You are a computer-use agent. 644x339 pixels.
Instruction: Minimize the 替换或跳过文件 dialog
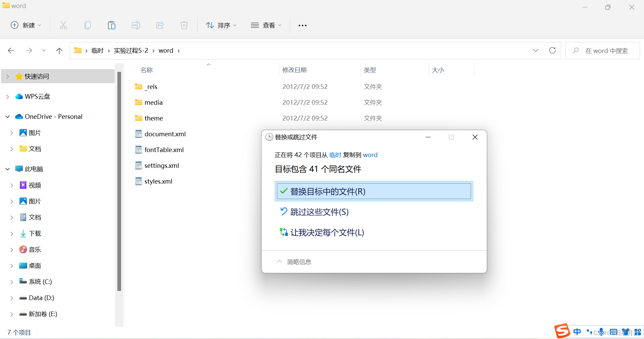point(428,137)
